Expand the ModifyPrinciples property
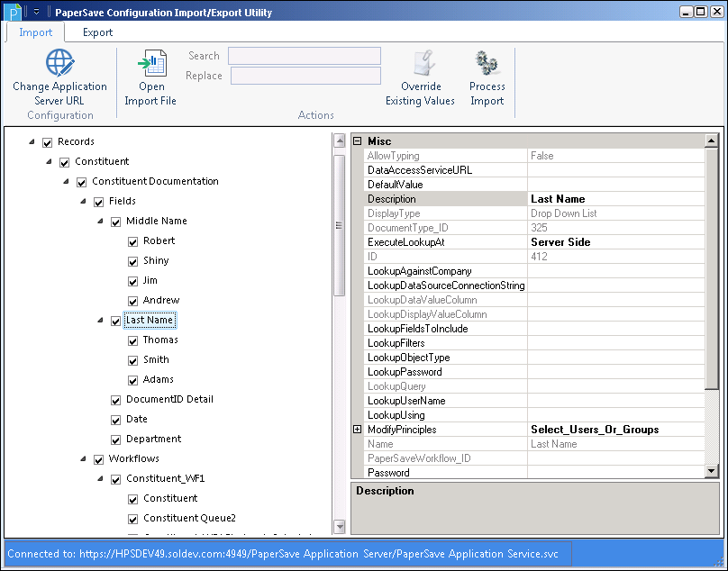This screenshot has width=728, height=571. tap(357, 430)
